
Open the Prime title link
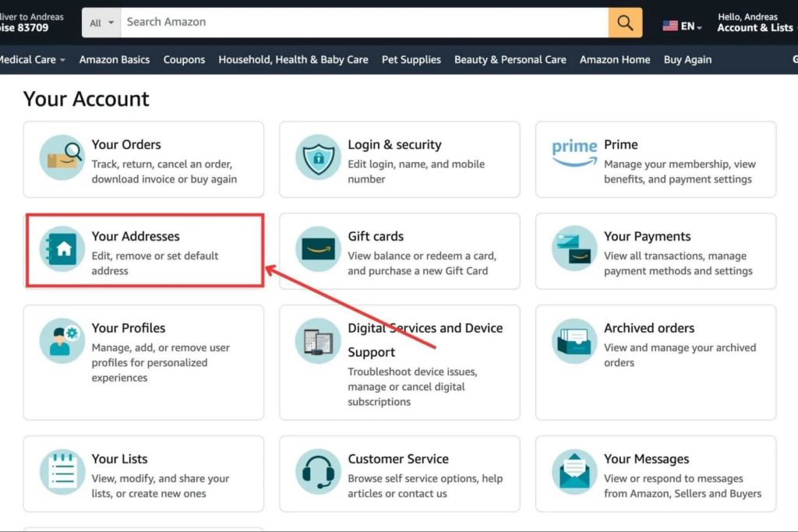coord(621,144)
